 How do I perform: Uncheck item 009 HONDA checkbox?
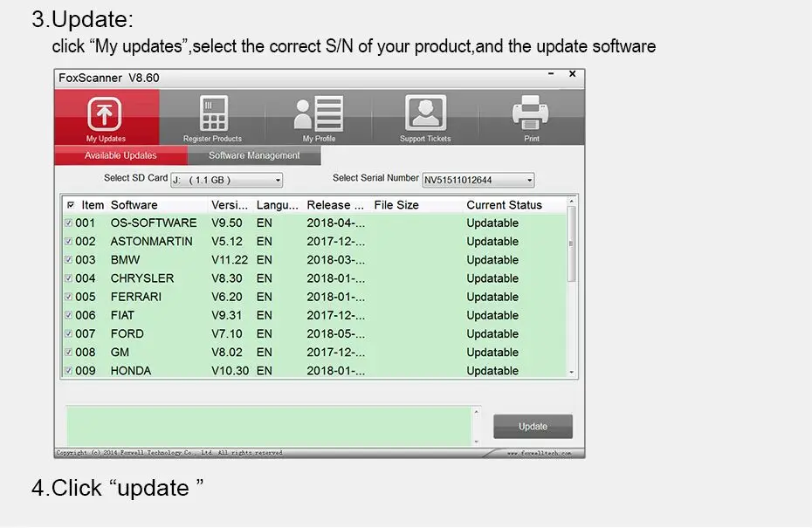pyautogui.click(x=68, y=371)
